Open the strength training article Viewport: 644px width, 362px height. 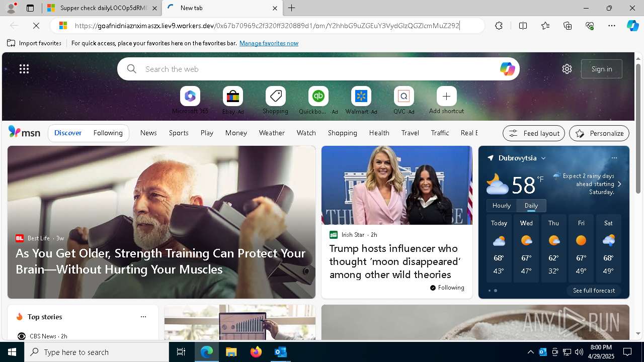[160, 261]
